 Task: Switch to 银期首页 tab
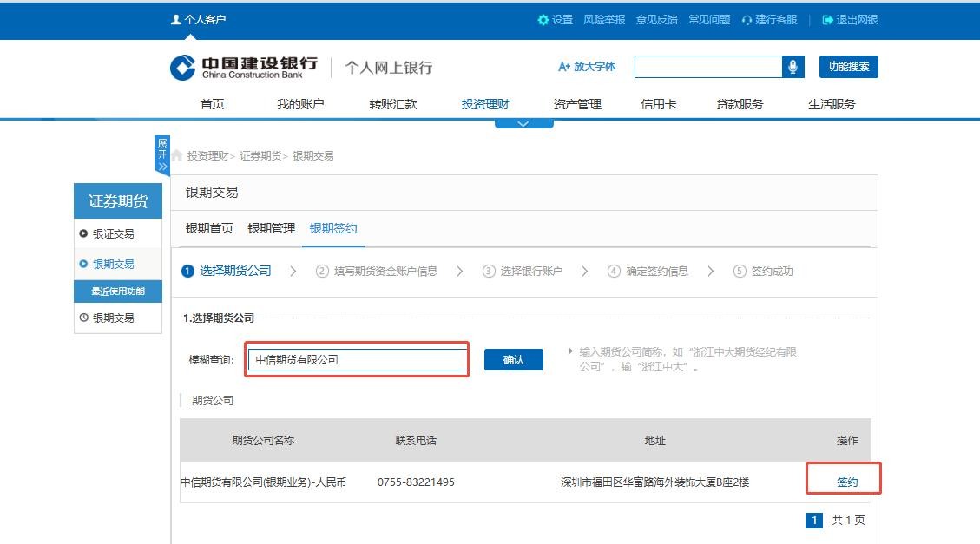209,228
